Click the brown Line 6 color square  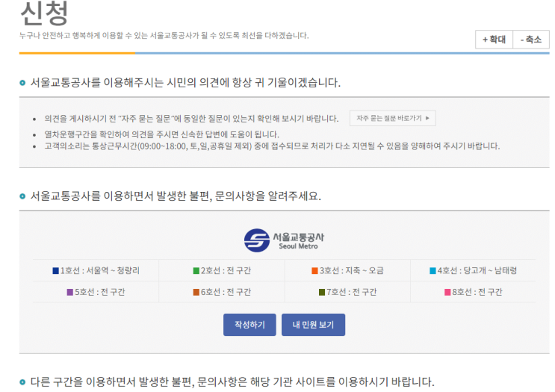[x=196, y=292]
